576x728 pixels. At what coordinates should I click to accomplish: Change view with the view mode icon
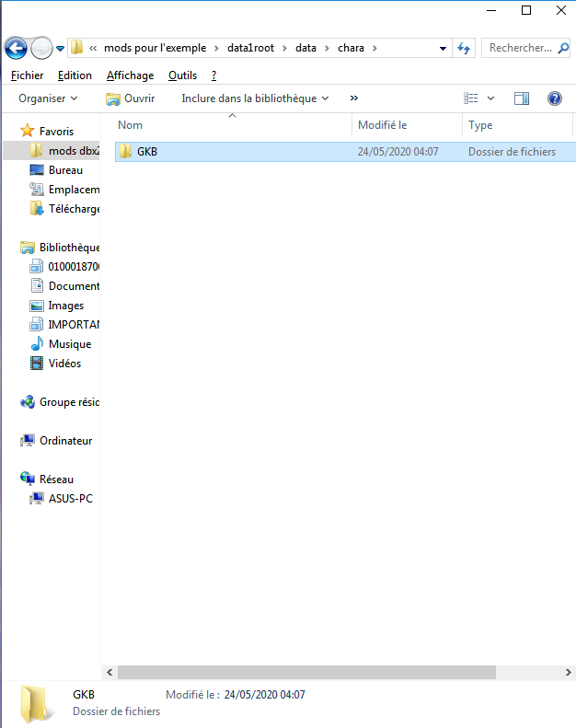pyautogui.click(x=470, y=98)
